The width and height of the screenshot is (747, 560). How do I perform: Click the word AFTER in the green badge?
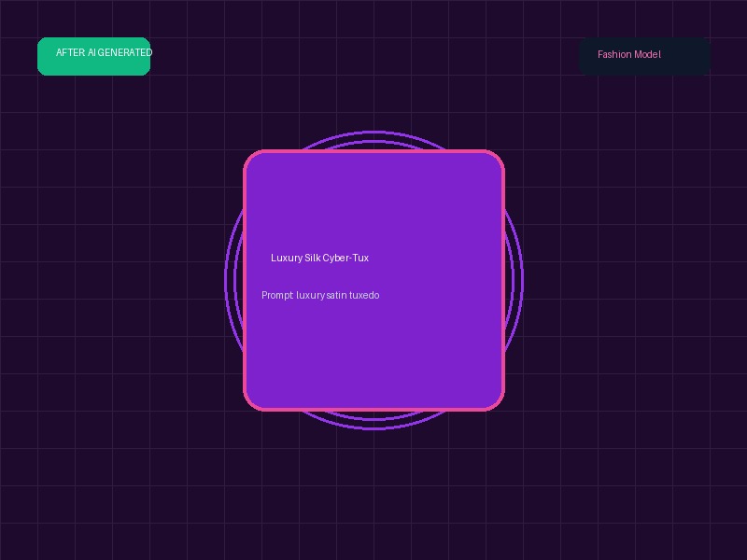[71, 52]
